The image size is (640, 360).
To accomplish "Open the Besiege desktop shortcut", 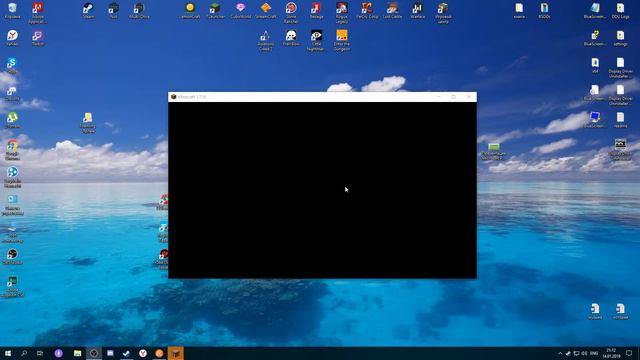I will (316, 11).
